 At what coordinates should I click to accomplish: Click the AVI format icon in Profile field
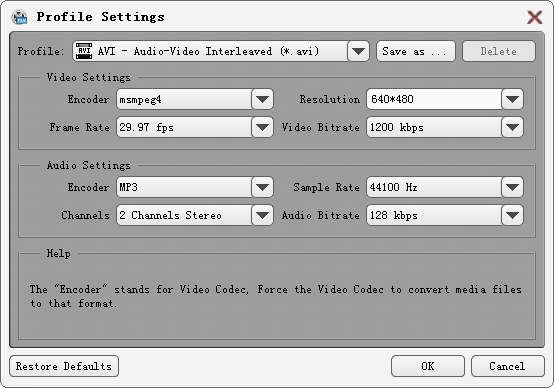(84, 51)
